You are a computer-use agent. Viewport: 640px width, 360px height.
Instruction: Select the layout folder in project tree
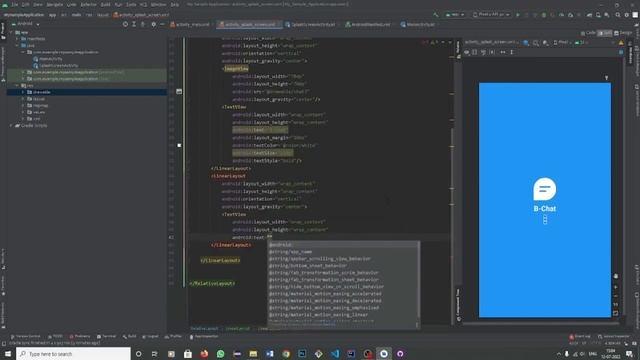pos(39,99)
